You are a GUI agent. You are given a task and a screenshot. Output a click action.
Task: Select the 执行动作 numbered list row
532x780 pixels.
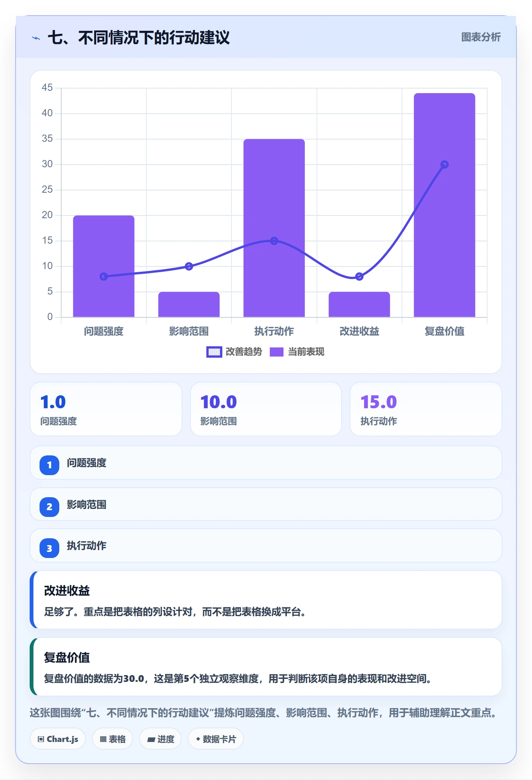coord(266,546)
